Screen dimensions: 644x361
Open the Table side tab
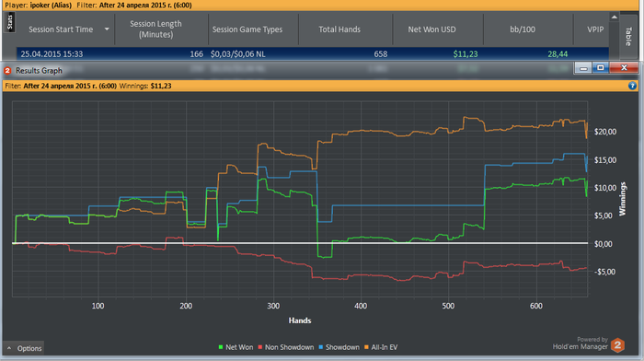coord(628,36)
